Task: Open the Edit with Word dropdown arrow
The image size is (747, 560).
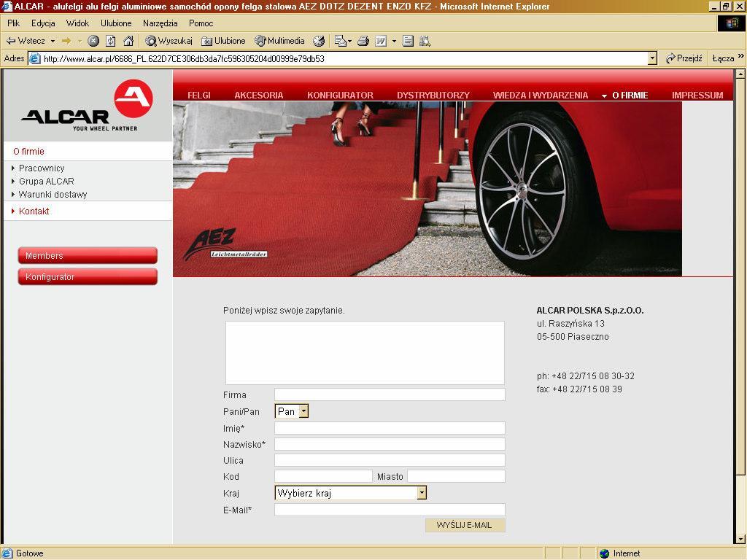Action: (x=394, y=41)
